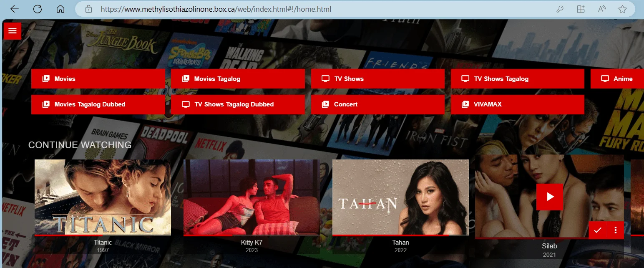This screenshot has width=644, height=268.
Task: Open Silab more options three-dot menu
Action: 616,230
